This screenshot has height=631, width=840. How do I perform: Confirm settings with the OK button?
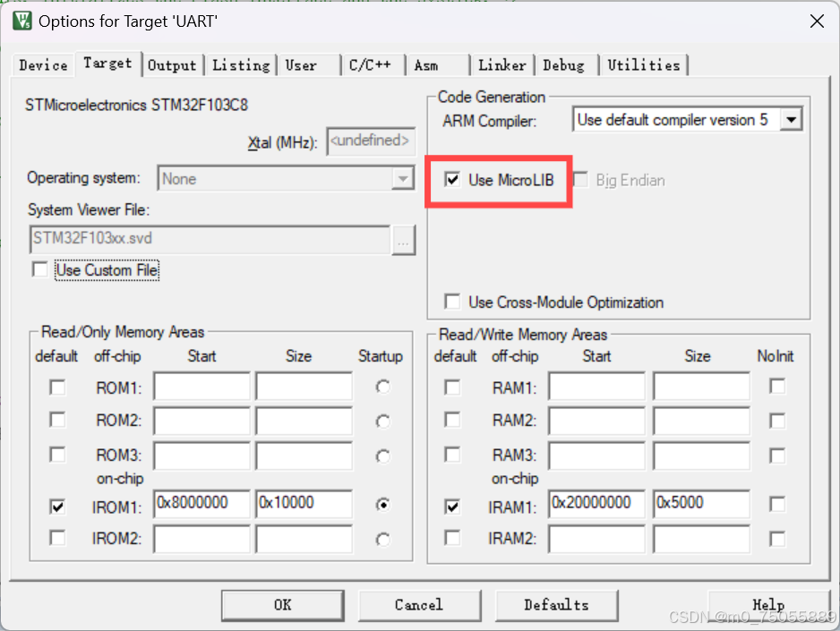(282, 605)
